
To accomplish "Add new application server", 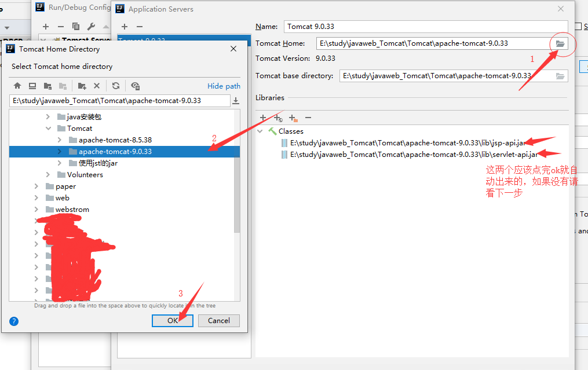I will pos(125,27).
